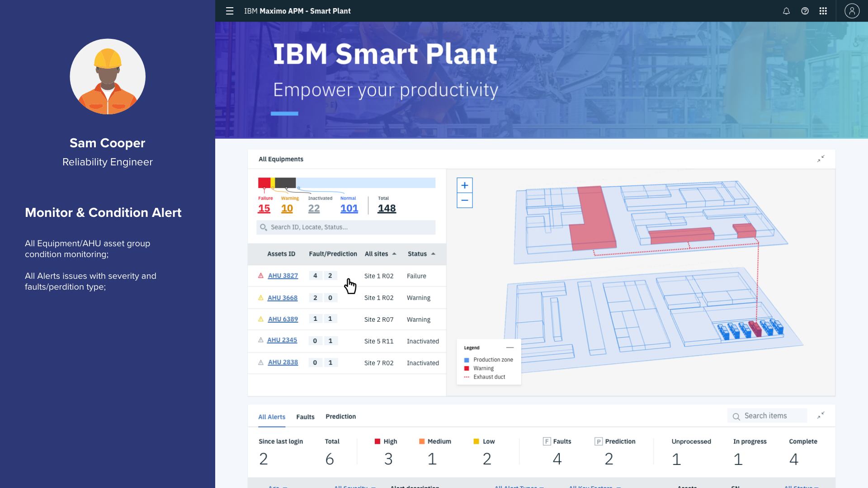Switch to the Faults tab
This screenshot has height=488, width=868.
[305, 417]
